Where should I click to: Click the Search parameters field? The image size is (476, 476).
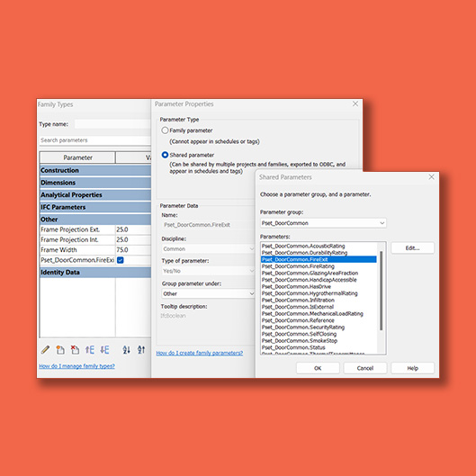94,140
